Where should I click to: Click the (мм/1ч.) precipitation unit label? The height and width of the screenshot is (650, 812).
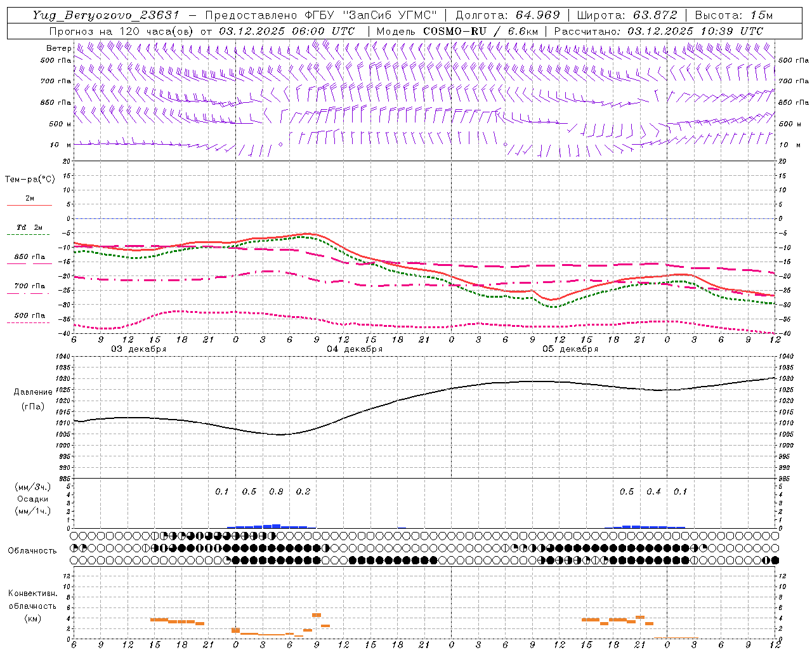[33, 511]
